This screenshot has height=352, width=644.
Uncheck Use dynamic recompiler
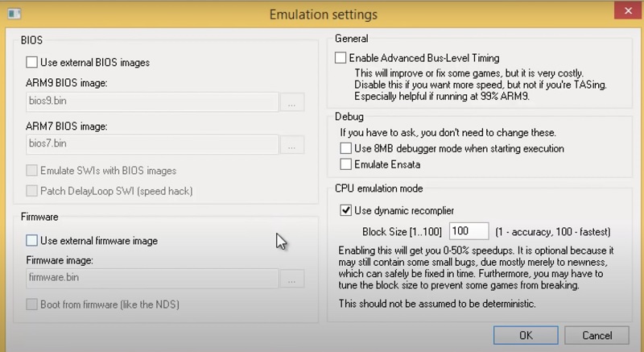(346, 211)
